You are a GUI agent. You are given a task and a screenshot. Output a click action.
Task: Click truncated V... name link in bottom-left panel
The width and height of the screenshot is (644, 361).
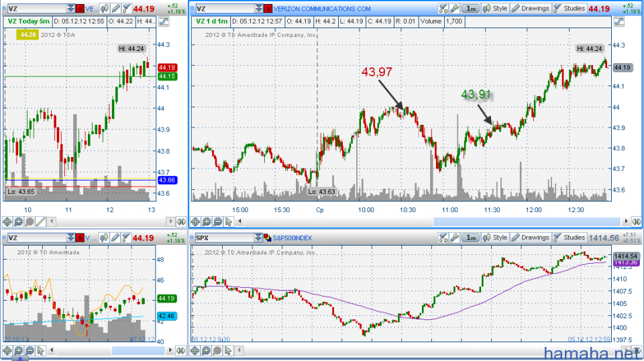pos(91,238)
